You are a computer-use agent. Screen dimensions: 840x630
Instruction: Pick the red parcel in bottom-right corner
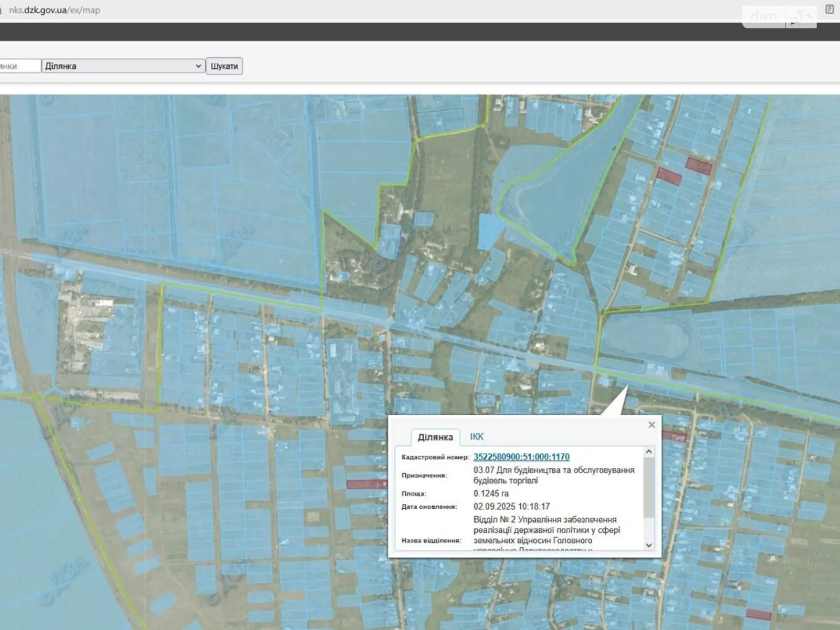pos(758,614)
